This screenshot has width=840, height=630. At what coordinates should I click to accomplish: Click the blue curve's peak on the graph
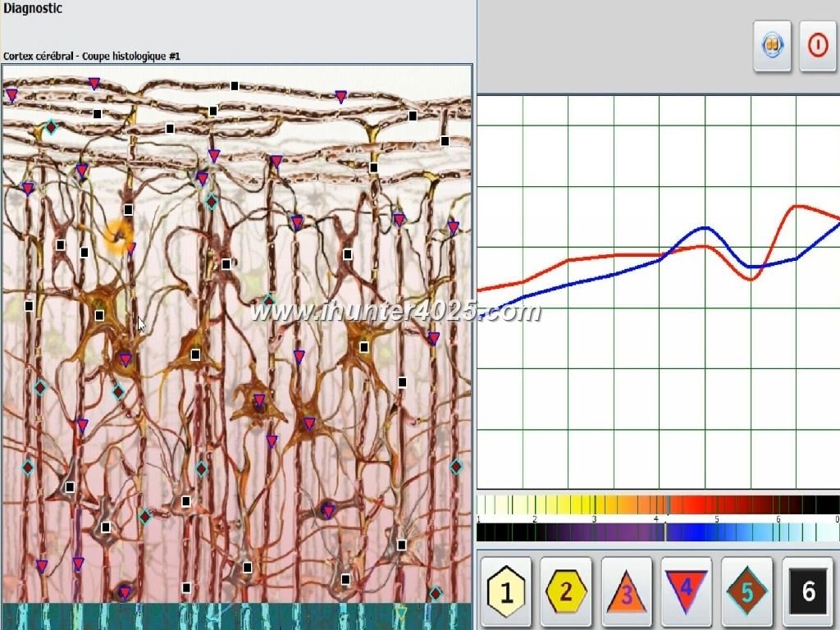point(705,227)
